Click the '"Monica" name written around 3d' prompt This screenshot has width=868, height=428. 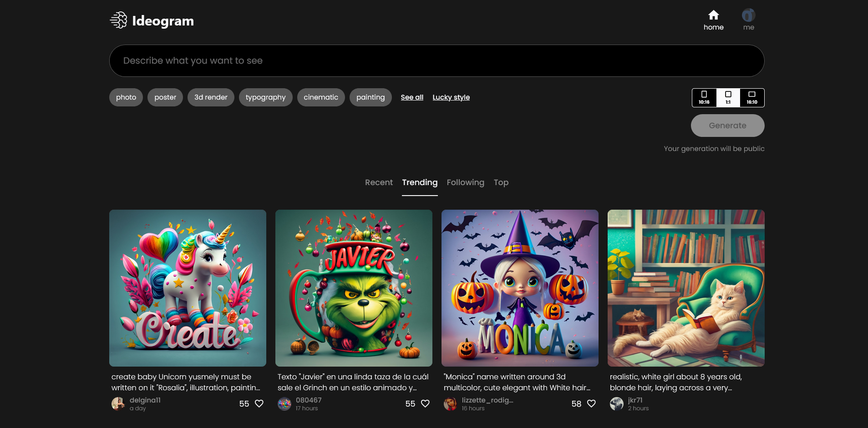[x=517, y=382]
